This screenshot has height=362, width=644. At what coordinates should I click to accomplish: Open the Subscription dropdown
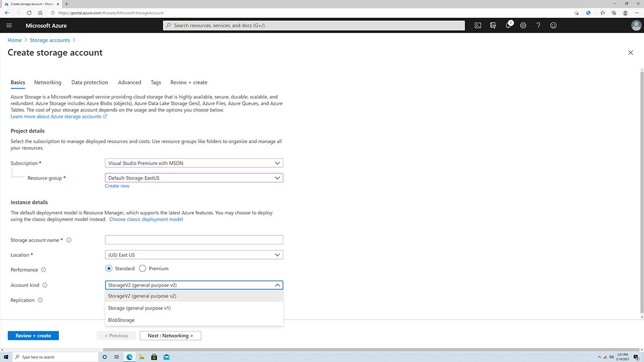(x=194, y=163)
